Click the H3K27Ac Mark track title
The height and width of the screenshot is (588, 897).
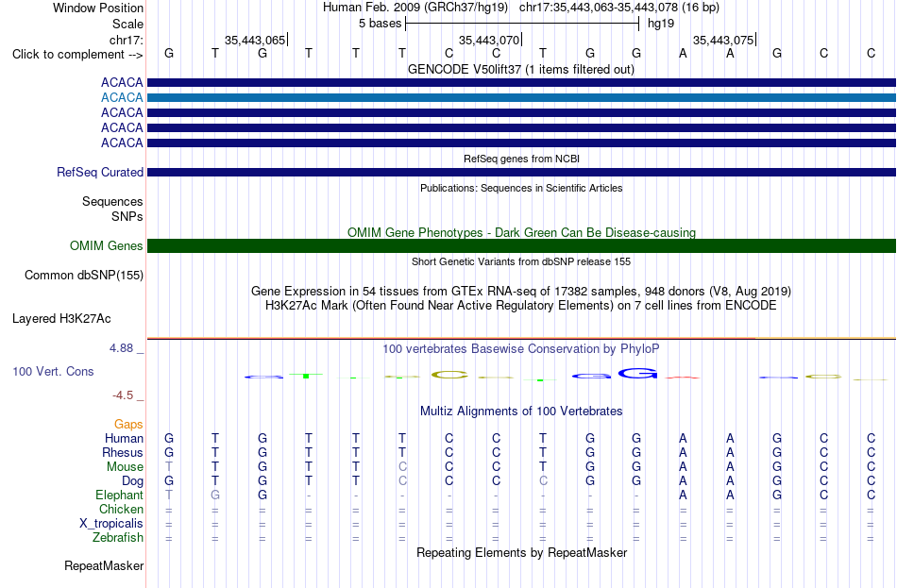click(x=521, y=306)
